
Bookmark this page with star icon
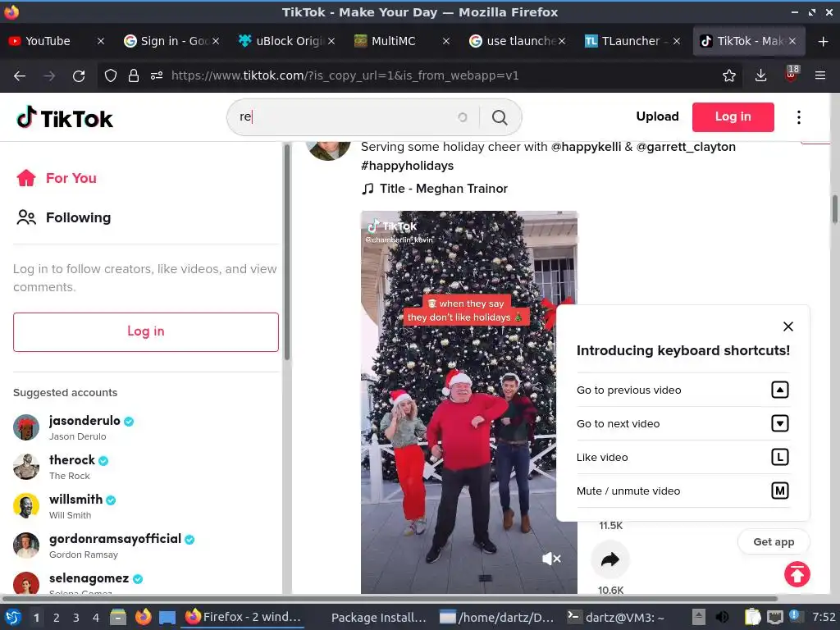(729, 76)
